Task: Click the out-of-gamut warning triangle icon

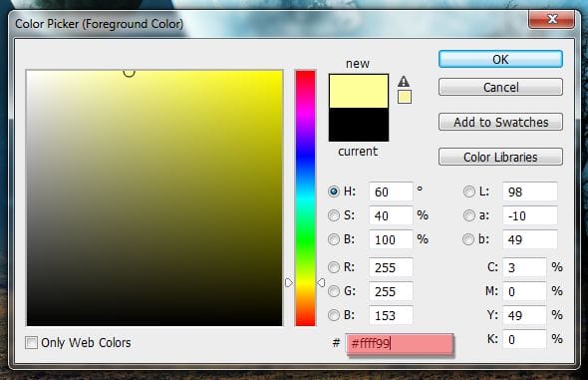Action: point(404,81)
